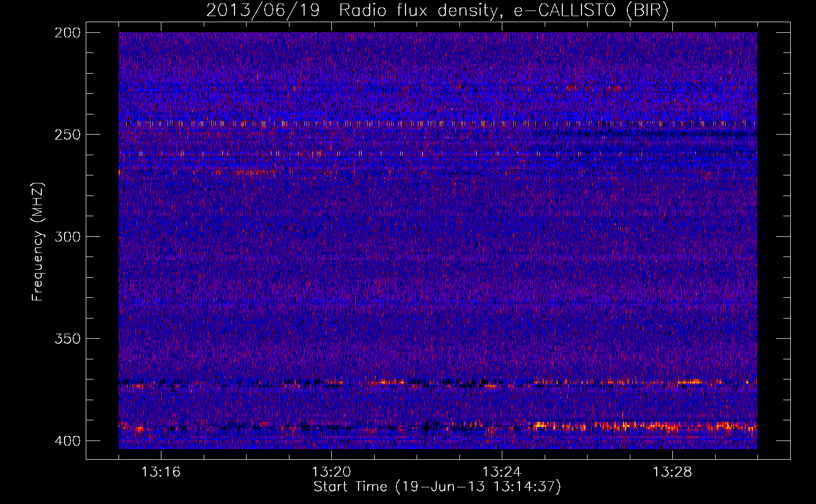Click the 13:16 time tick label
Image resolution: width=816 pixels, height=504 pixels.
point(161,472)
